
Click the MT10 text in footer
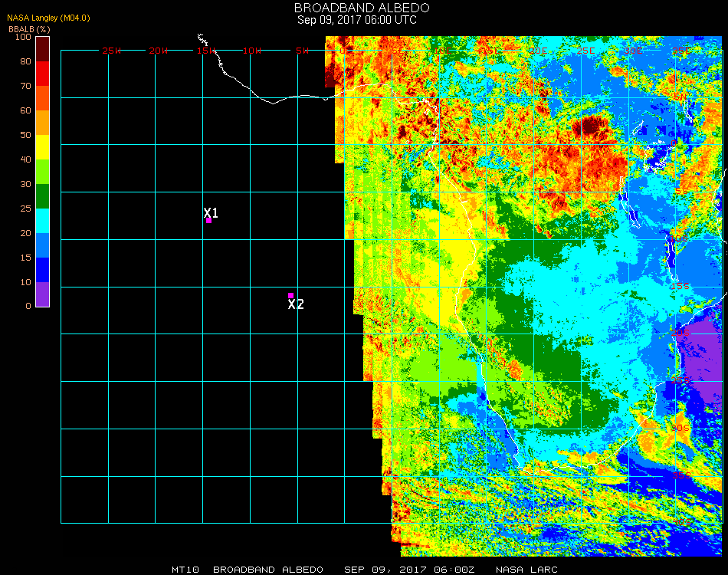tap(185, 570)
